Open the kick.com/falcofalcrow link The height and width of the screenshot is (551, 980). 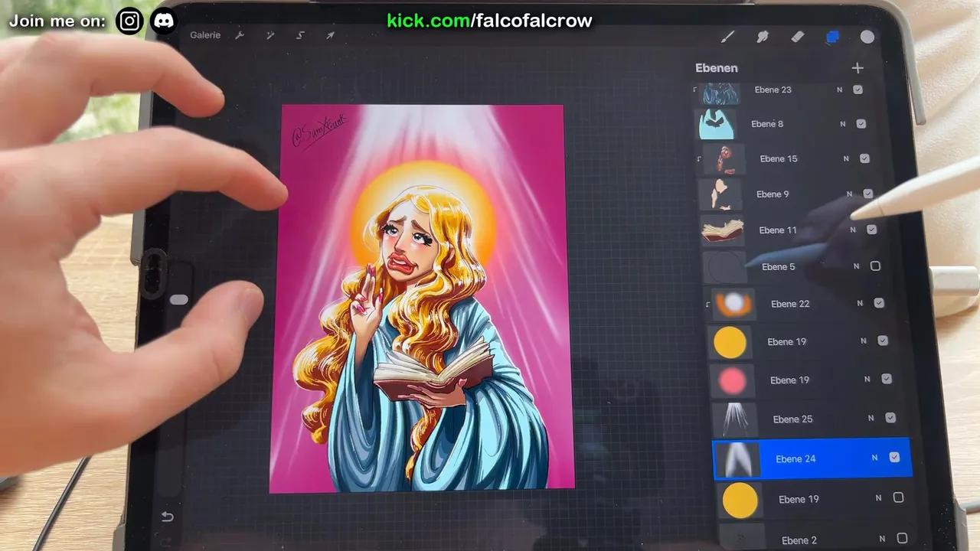pyautogui.click(x=489, y=21)
